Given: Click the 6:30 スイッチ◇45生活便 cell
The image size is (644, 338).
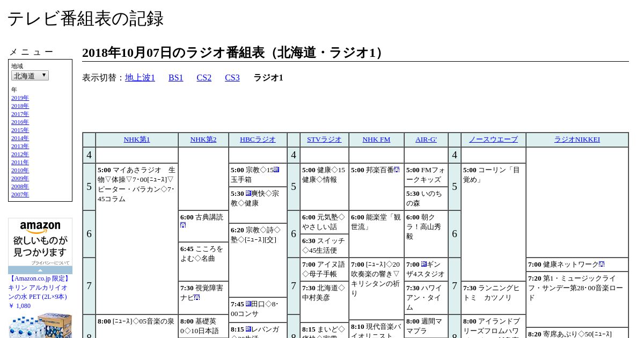Looking at the screenshot, I should pyautogui.click(x=324, y=246).
